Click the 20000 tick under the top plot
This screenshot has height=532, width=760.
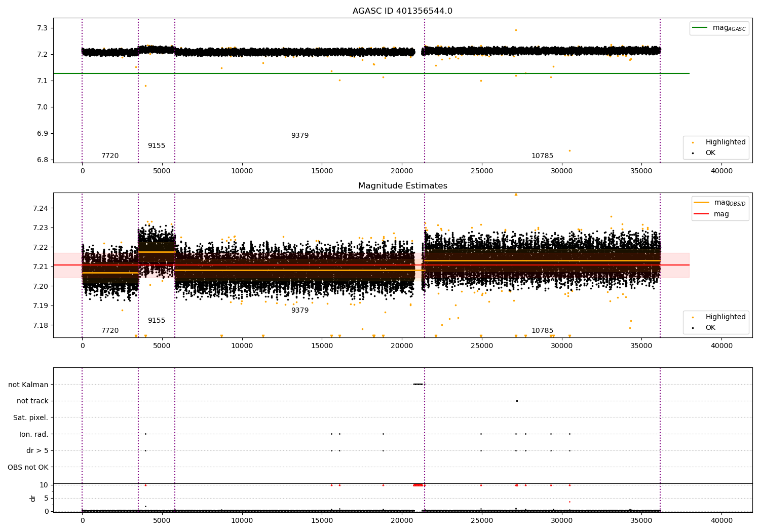pyautogui.click(x=402, y=171)
